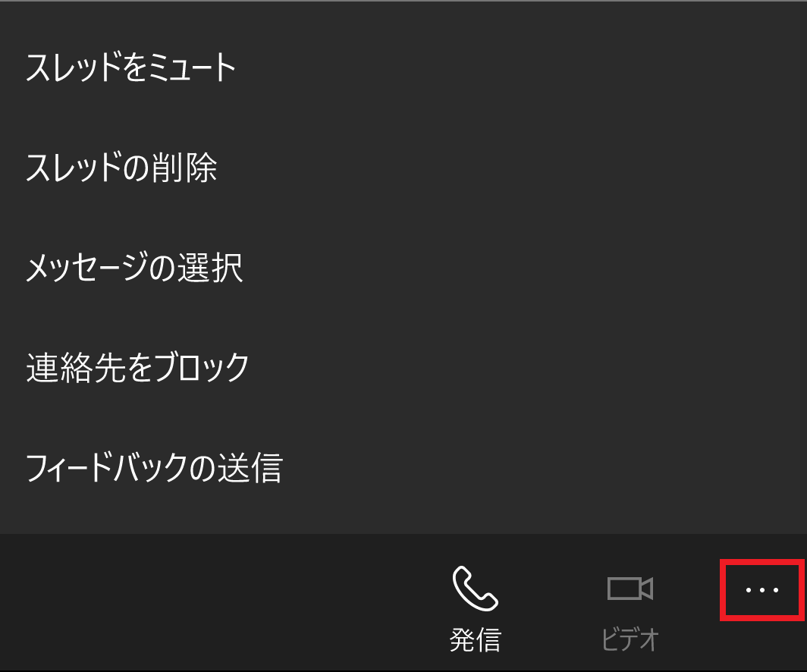This screenshot has width=807, height=672.
Task: Click the red-highlighted ellipsis in the app bar
Action: [762, 589]
